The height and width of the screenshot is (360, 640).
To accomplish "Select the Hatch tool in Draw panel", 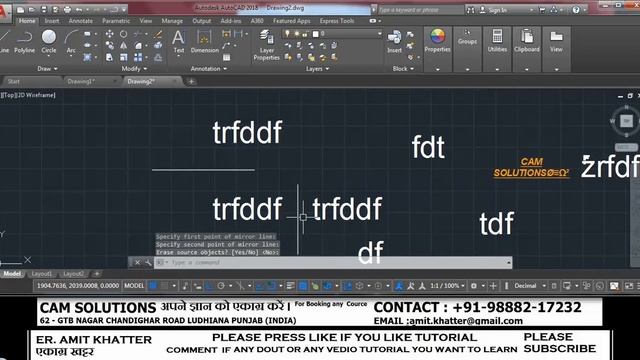I will [x=87, y=58].
